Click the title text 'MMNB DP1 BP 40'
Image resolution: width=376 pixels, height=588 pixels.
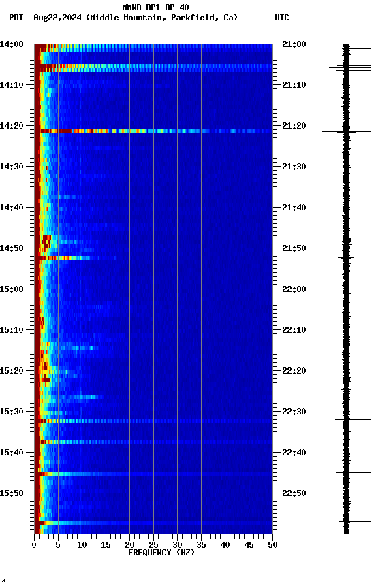tap(155, 7)
